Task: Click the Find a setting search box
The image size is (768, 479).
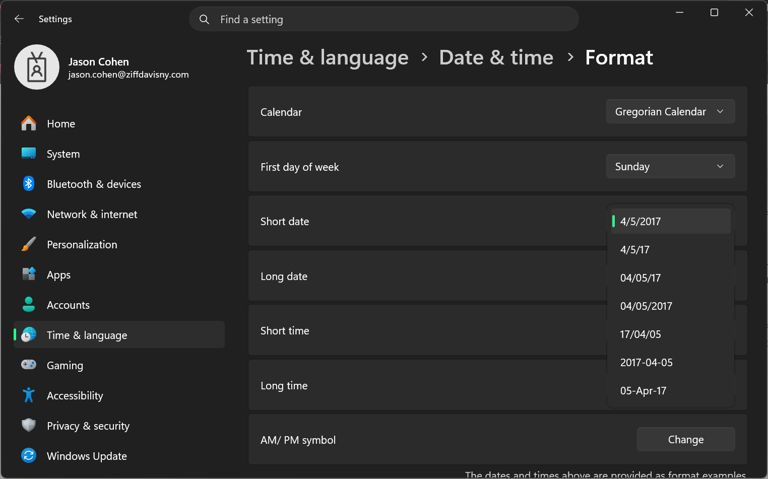Action: point(384,19)
